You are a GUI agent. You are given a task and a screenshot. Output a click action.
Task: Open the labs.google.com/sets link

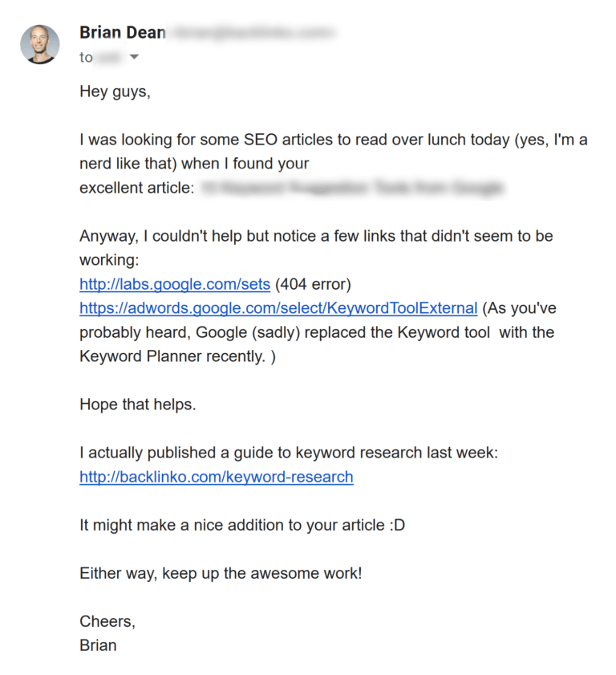[175, 284]
